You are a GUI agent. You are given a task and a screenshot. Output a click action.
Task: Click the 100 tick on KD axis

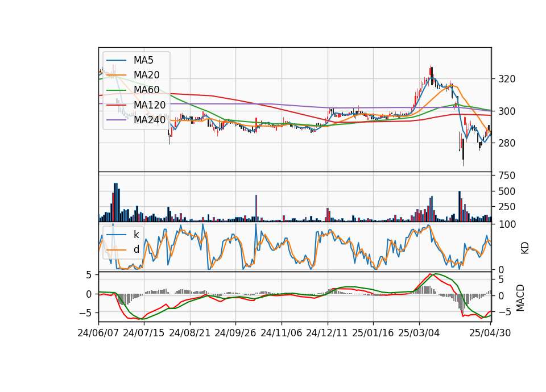(x=507, y=224)
